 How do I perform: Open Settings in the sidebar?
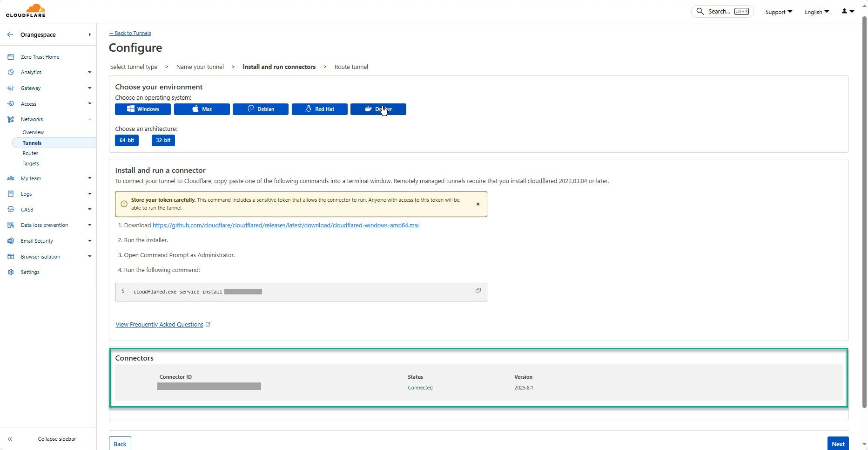pyautogui.click(x=30, y=272)
